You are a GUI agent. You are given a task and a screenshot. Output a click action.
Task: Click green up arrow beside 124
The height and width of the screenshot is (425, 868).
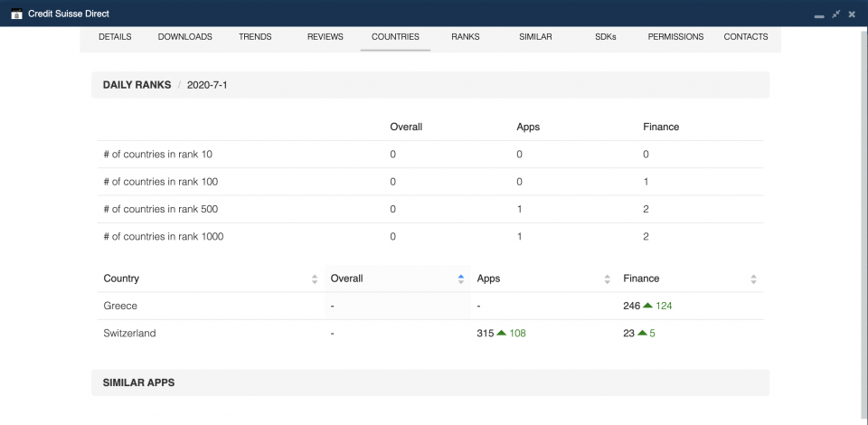[647, 305]
